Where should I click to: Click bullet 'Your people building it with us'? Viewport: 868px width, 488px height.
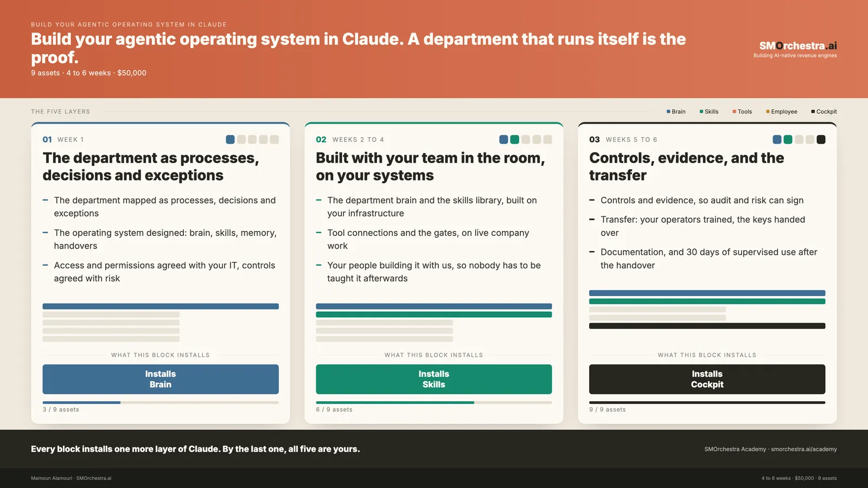pos(434,272)
